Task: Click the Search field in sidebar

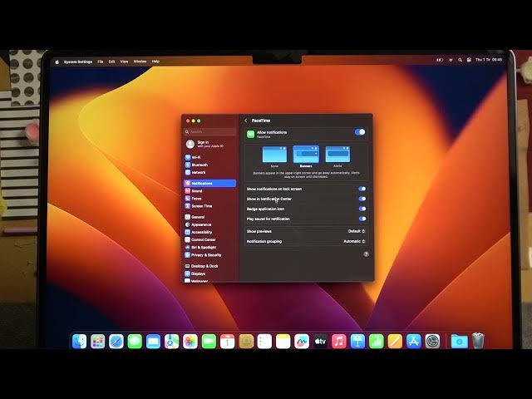Action: coord(210,131)
